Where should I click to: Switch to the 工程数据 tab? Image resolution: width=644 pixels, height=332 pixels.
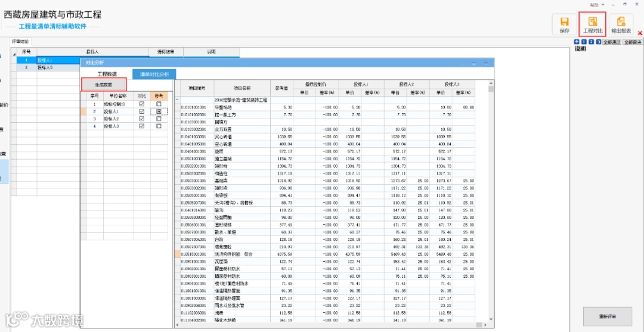pyautogui.click(x=107, y=75)
